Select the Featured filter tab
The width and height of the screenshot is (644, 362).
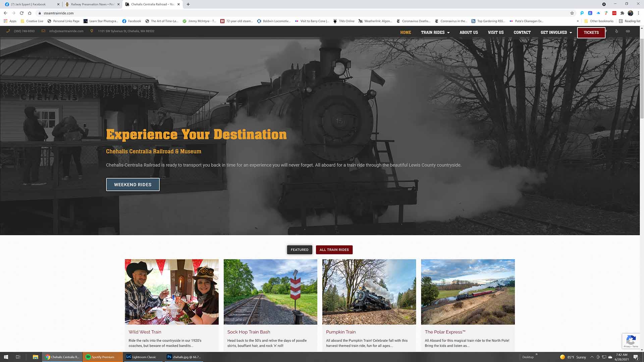click(x=300, y=250)
